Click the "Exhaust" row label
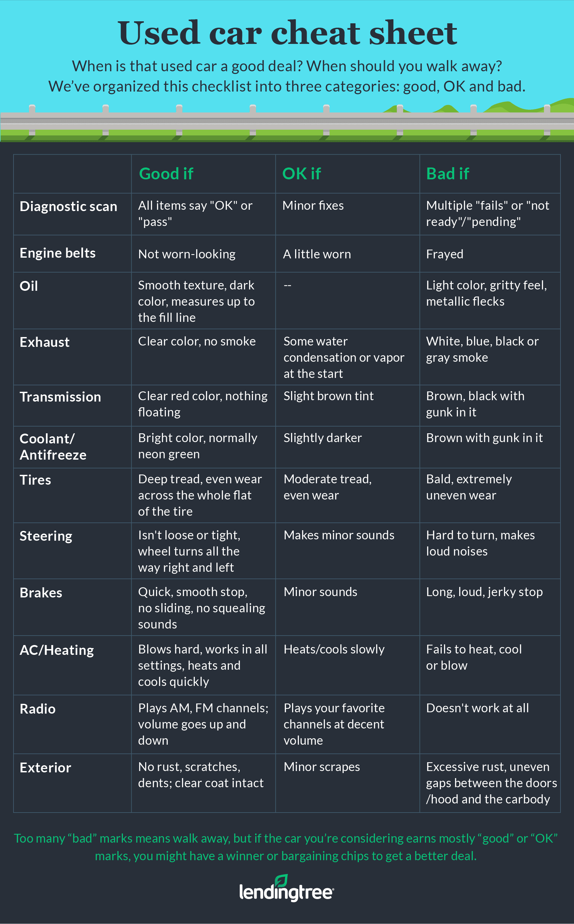 (45, 342)
